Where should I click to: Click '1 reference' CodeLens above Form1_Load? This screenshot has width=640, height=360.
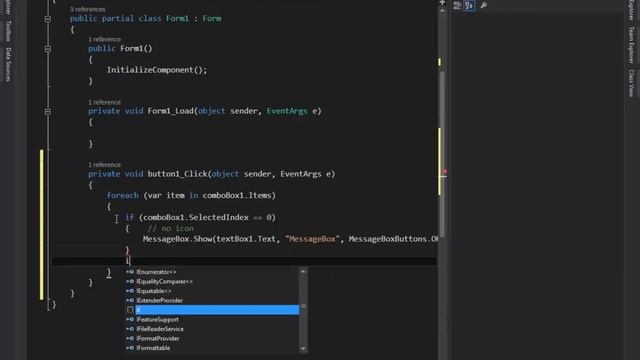104,102
